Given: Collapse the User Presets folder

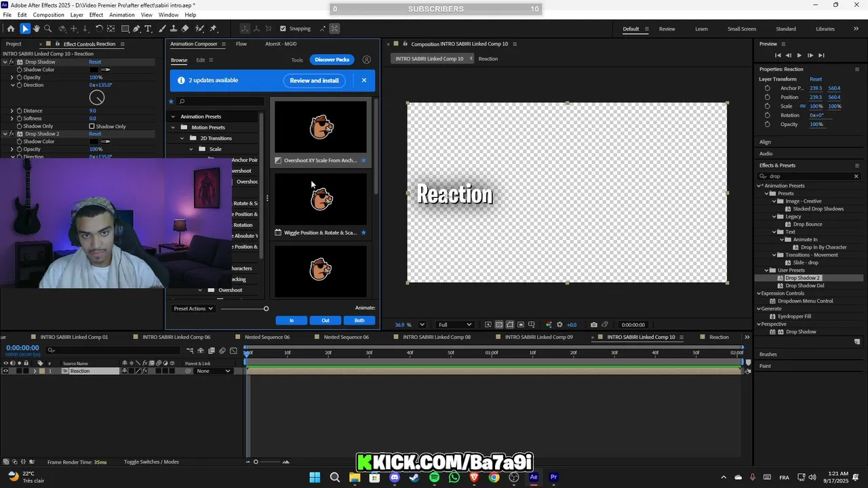Looking at the screenshot, I should (766, 270).
